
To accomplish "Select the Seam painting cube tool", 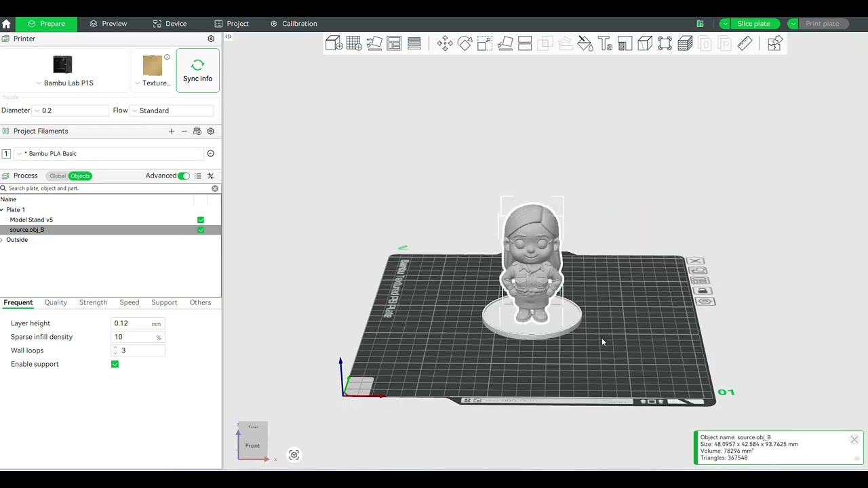I will 645,43.
